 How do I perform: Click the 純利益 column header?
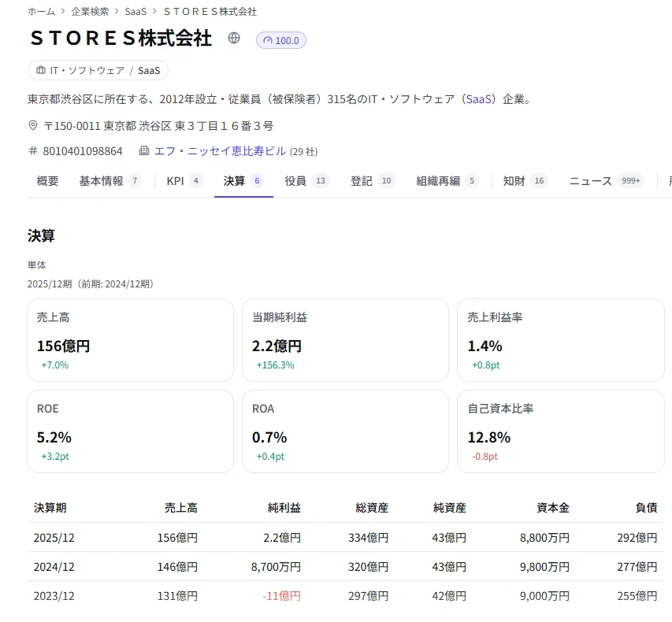284,508
